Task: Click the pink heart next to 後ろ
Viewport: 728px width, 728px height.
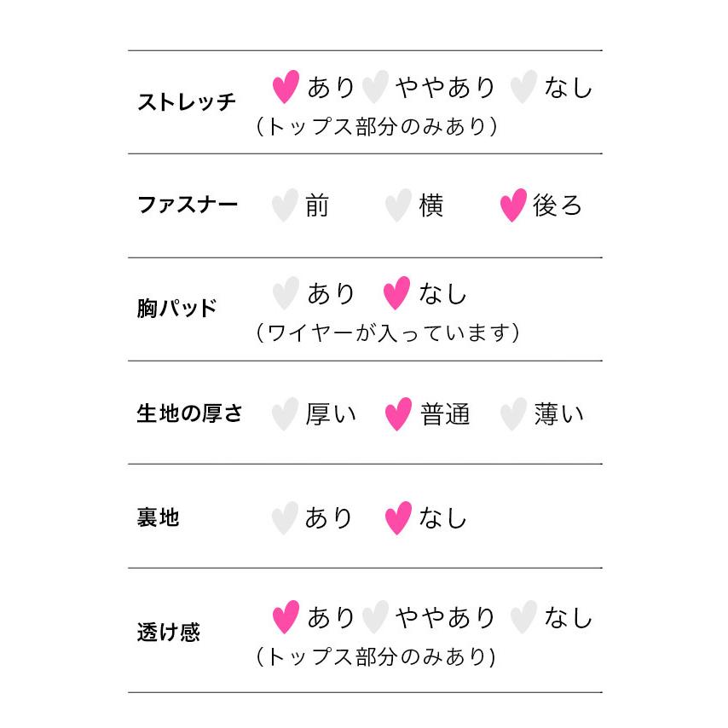Action: (x=513, y=205)
